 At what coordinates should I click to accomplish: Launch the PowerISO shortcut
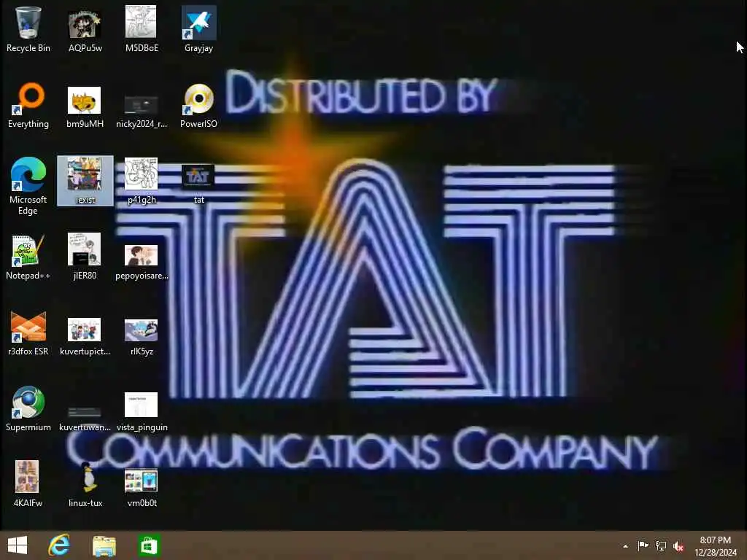198,105
